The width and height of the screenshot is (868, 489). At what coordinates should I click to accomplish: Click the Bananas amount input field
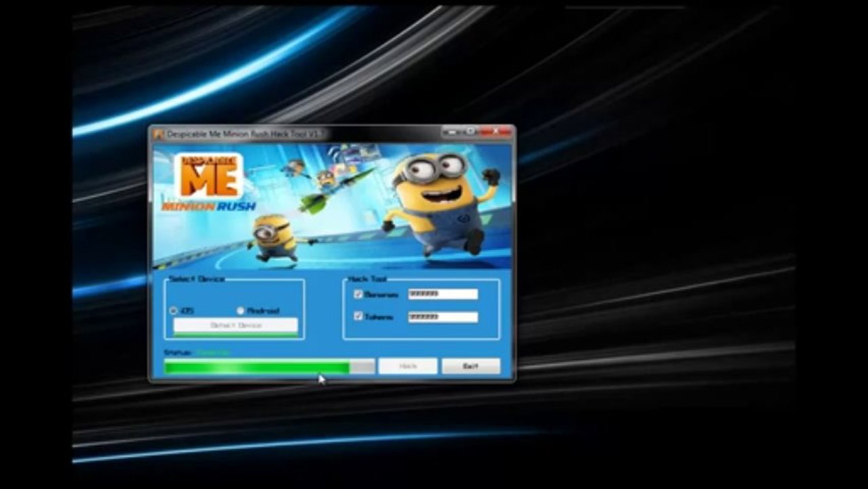coord(443,294)
